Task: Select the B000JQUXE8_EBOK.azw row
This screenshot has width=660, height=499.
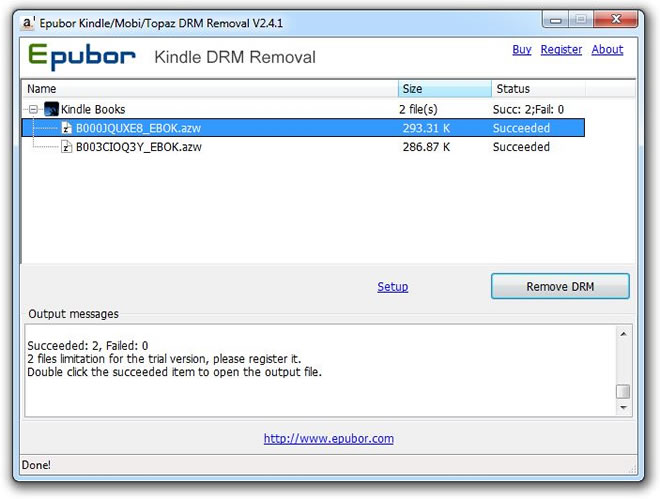Action: coord(303,128)
